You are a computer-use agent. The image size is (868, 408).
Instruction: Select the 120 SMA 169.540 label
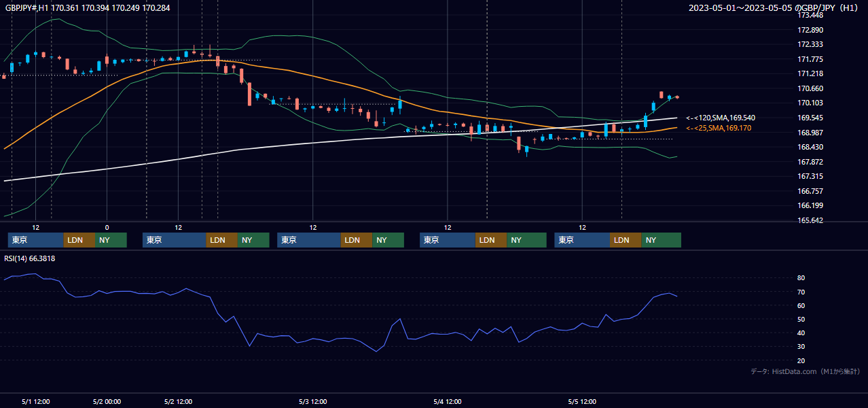[x=720, y=118]
